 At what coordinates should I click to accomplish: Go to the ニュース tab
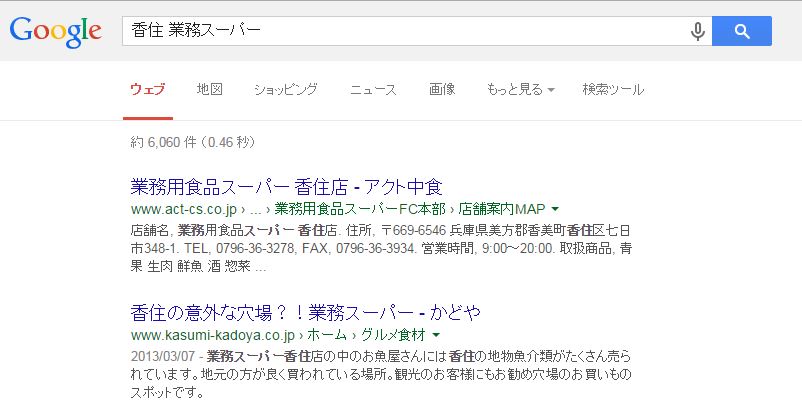pyautogui.click(x=373, y=90)
